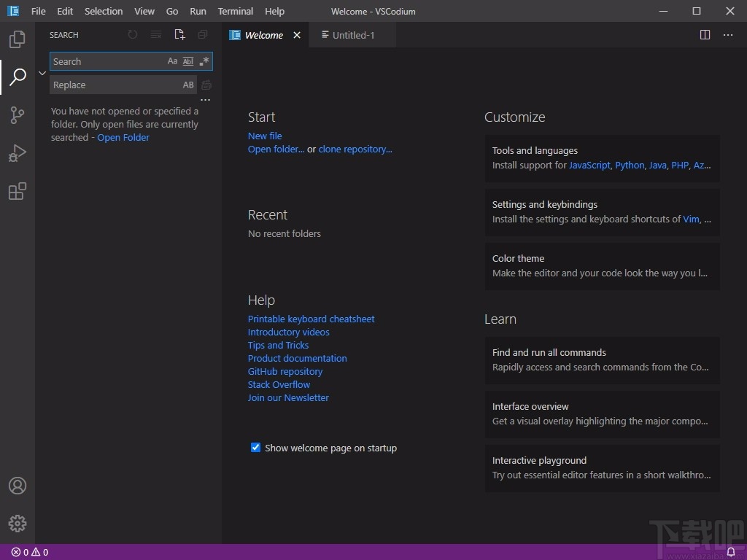This screenshot has width=747, height=560.
Task: Open the Run and Debug panel
Action: [17, 153]
